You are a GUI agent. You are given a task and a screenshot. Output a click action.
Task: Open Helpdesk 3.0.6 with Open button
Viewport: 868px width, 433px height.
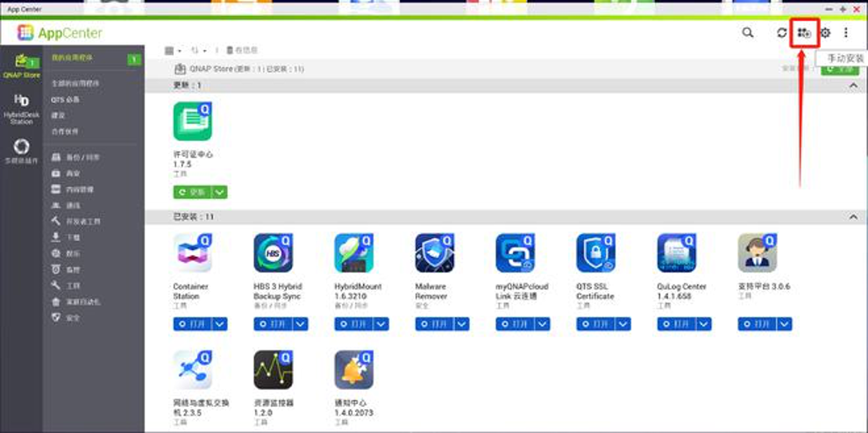coord(758,324)
